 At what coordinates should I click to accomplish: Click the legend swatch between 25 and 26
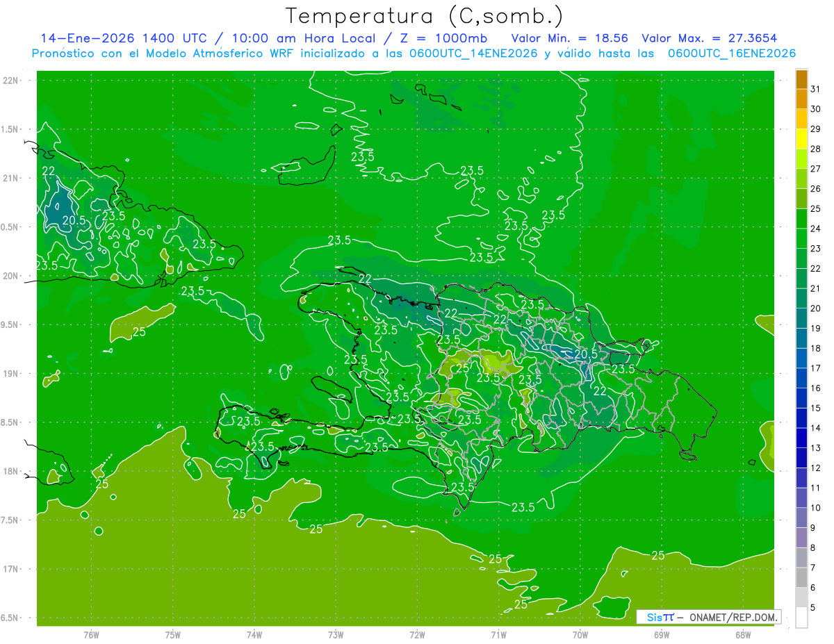(801, 199)
